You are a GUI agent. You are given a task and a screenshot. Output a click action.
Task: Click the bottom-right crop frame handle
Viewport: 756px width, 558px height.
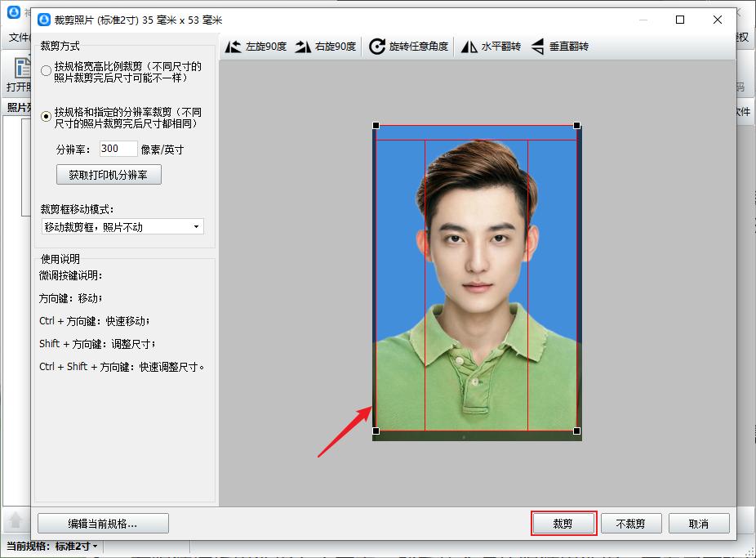577,431
